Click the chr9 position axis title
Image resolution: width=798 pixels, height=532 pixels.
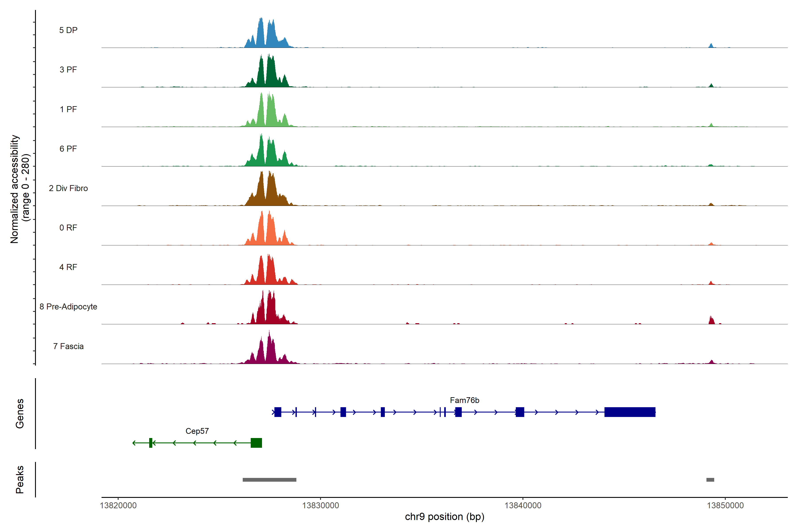click(444, 517)
